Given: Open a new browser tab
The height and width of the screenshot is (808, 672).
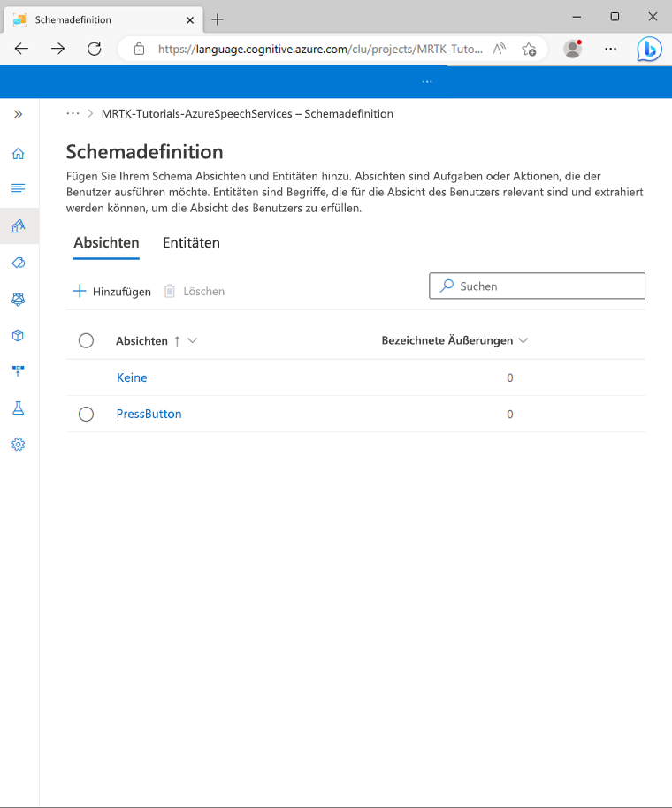Looking at the screenshot, I should pos(218,19).
